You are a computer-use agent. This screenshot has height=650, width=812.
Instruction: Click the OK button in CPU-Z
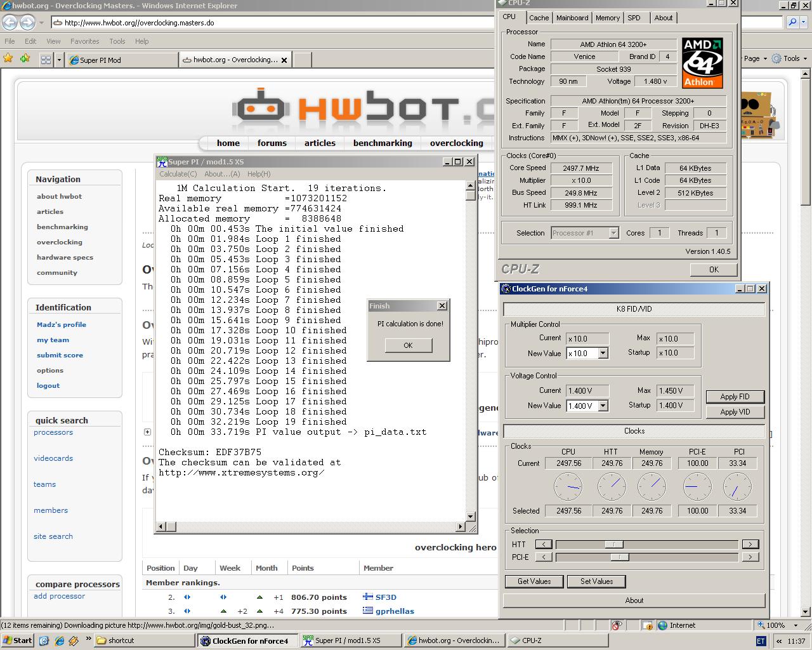click(714, 270)
